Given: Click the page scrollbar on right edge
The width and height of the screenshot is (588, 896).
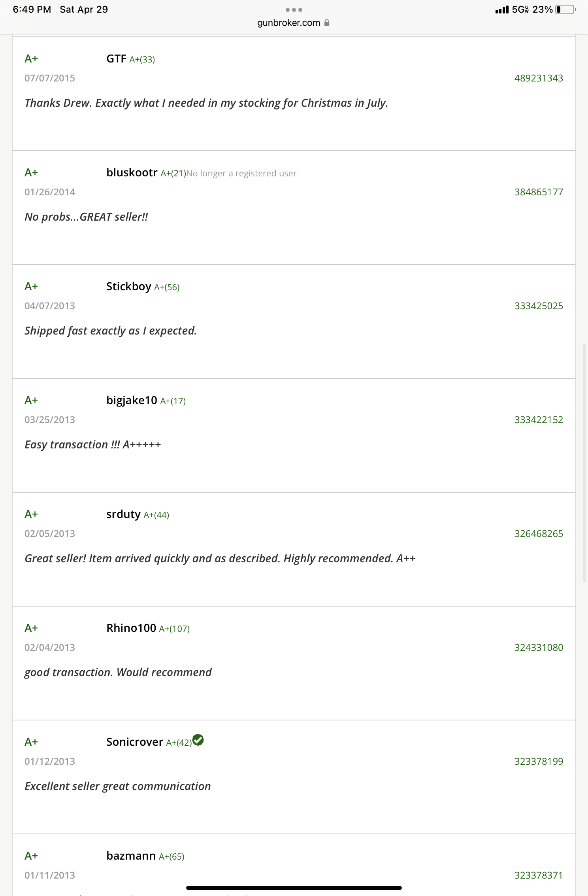Looking at the screenshot, I should [x=584, y=463].
